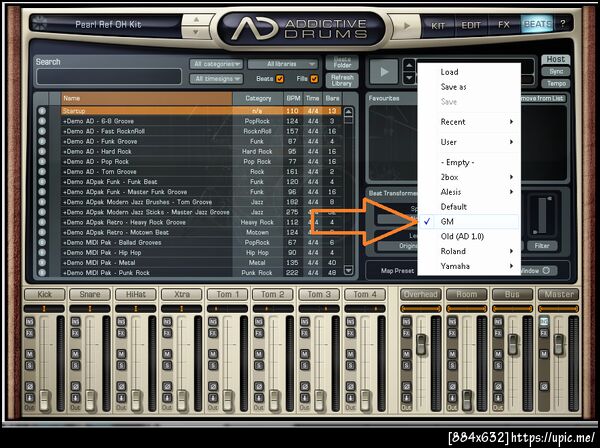Toggle the Tempo button
This screenshot has width=600, height=448.
[x=556, y=83]
